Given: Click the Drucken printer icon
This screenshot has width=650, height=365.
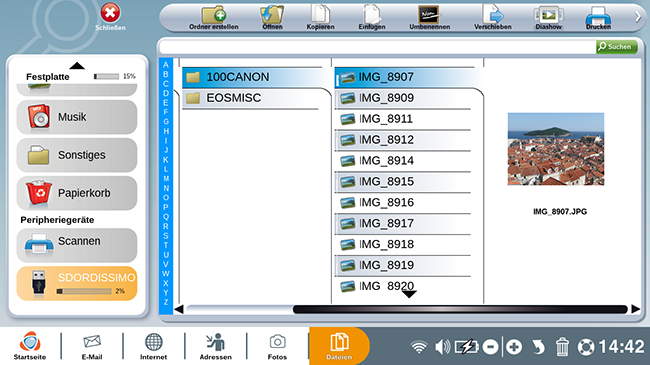Looking at the screenshot, I should [598, 18].
